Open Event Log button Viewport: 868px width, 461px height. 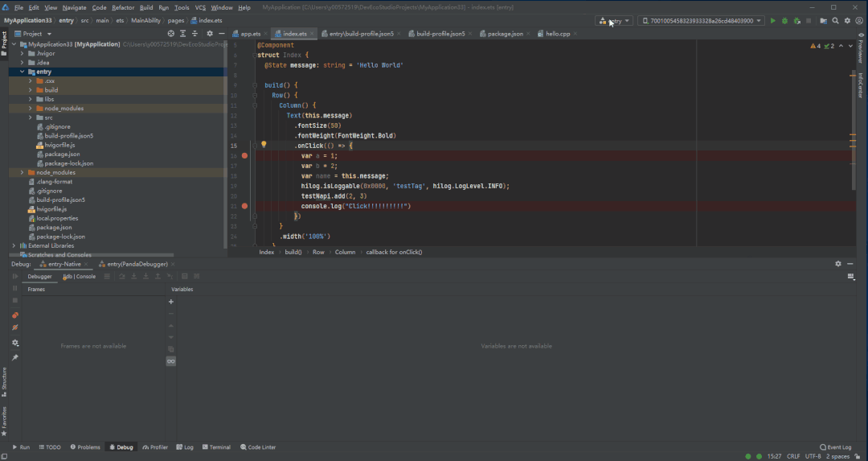[835, 447]
